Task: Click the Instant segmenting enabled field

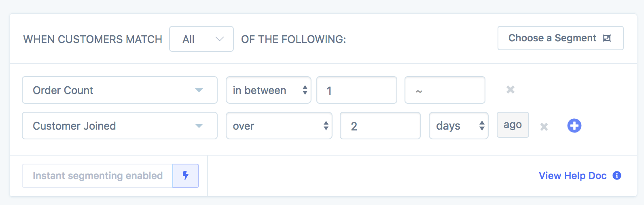Action: [x=97, y=176]
